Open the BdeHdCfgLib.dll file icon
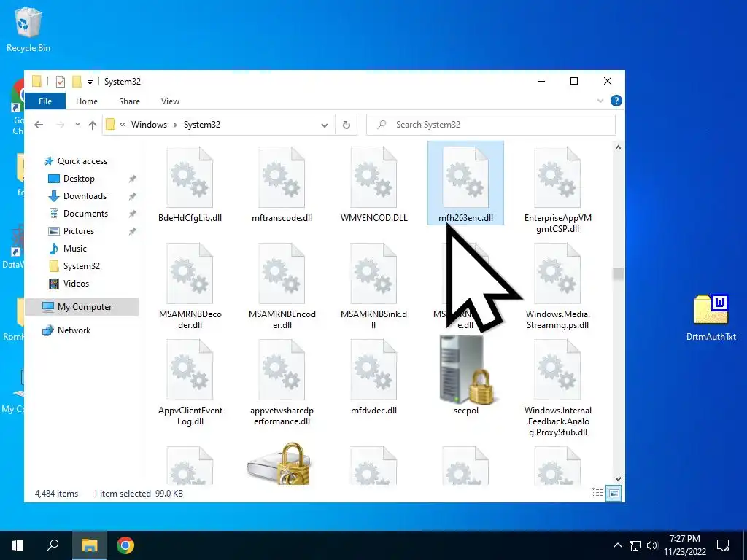Image resolution: width=747 pixels, height=560 pixels. (x=190, y=178)
